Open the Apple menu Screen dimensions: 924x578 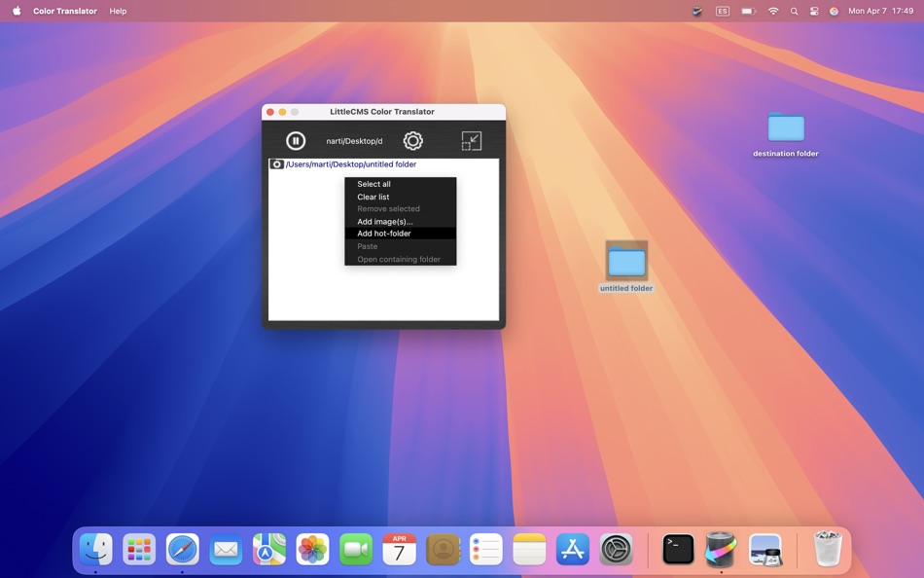point(17,11)
